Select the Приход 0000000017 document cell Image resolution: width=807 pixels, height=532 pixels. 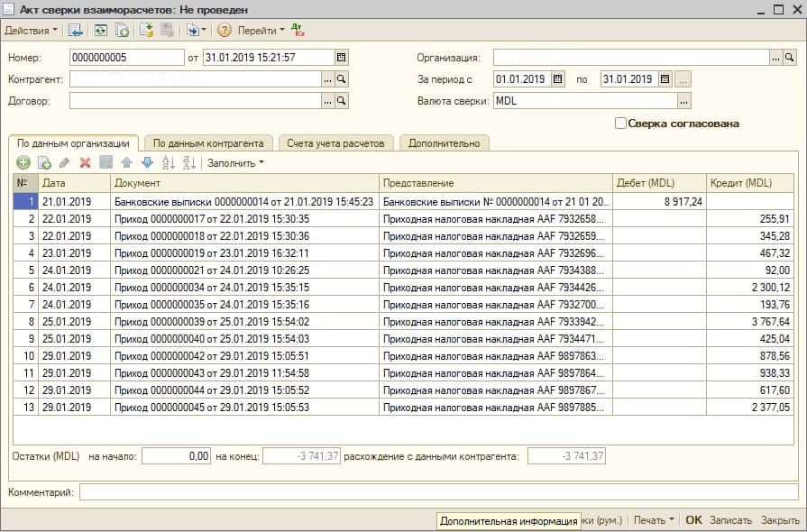click(x=244, y=219)
